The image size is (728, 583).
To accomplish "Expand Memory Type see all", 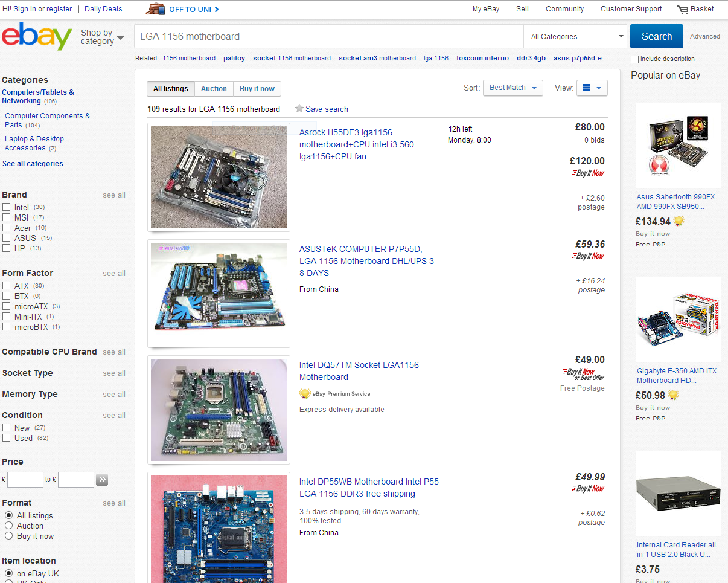I will coord(114,395).
